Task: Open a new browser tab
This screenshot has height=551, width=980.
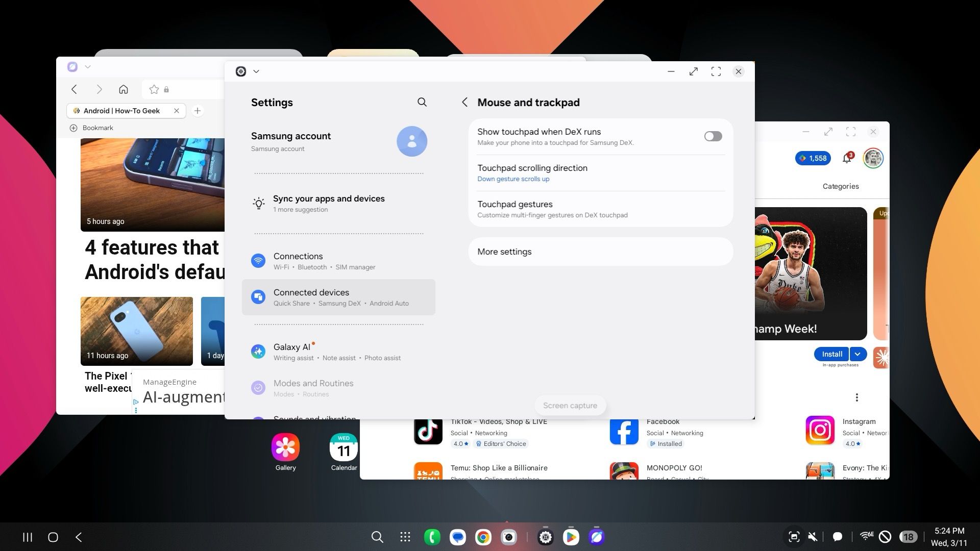Action: [x=198, y=111]
